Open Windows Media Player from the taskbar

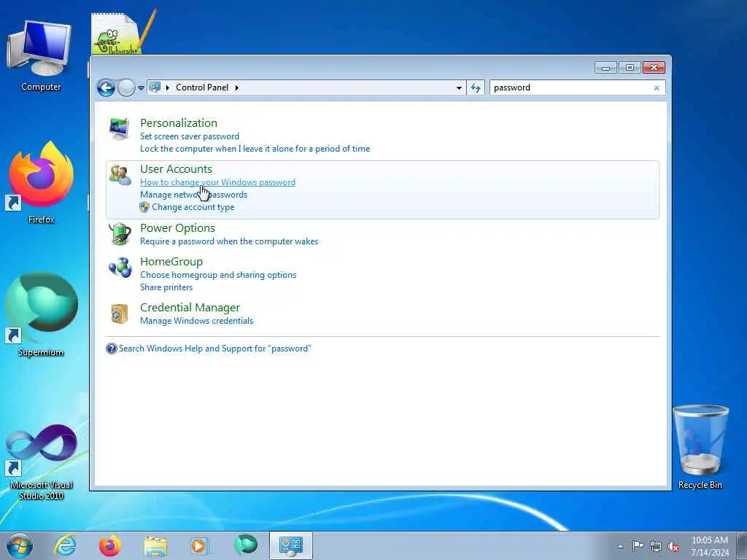pyautogui.click(x=200, y=545)
